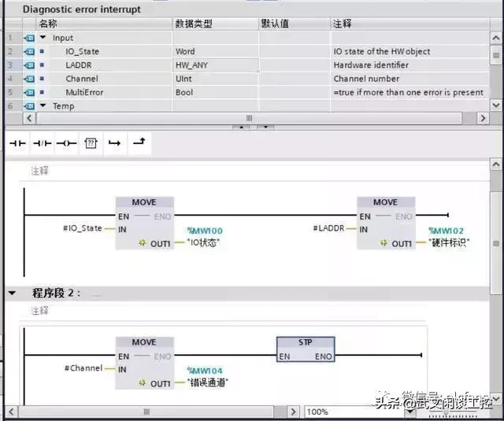
Task: Insert a normally closed contact
Action: coord(42,143)
